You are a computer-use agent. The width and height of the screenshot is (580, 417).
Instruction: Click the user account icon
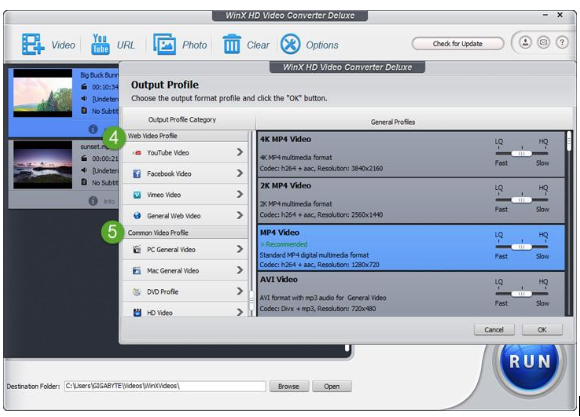(x=525, y=43)
